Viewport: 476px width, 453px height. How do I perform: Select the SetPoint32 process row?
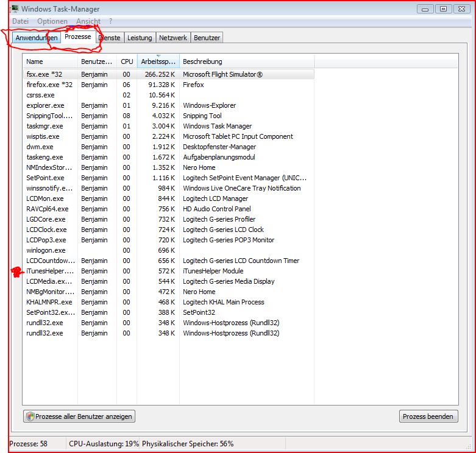pos(168,312)
